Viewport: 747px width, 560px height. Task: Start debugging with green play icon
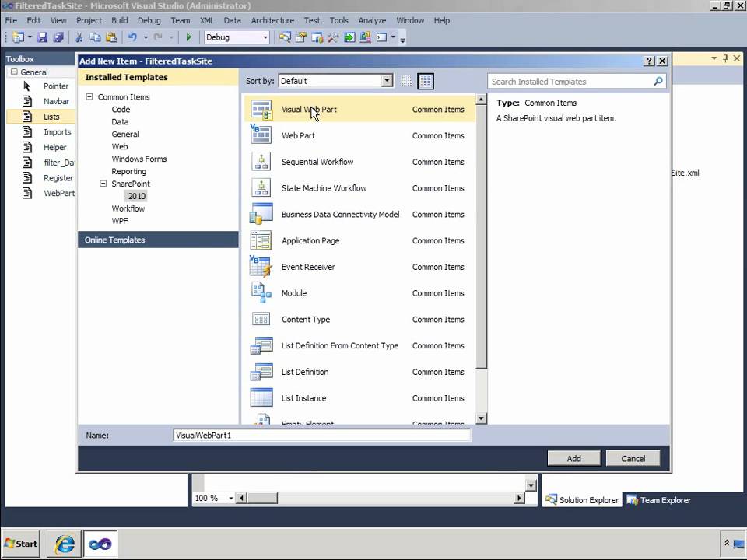tap(188, 37)
